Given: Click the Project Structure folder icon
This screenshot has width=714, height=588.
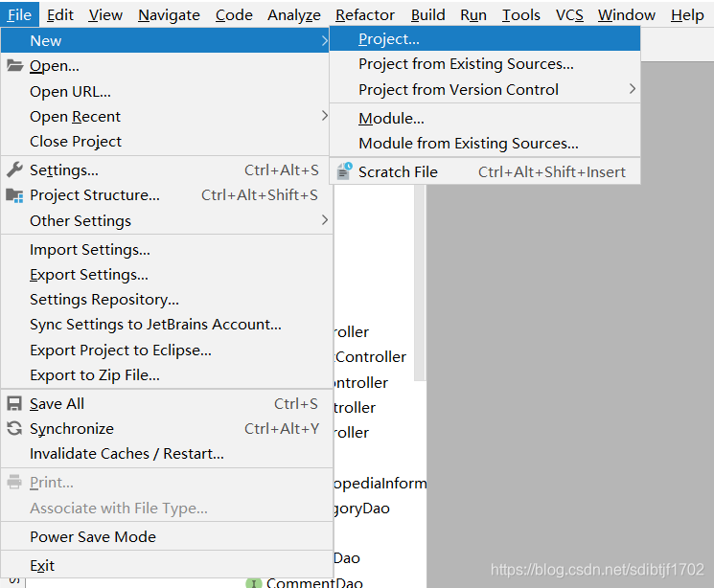Looking at the screenshot, I should tap(14, 195).
